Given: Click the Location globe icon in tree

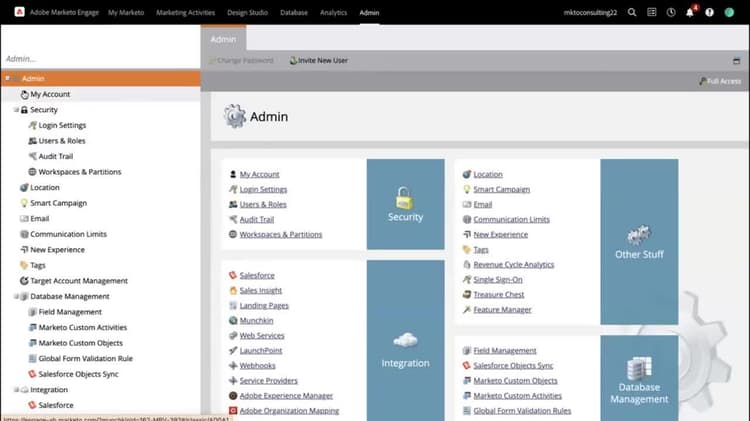Looking at the screenshot, I should (24, 188).
